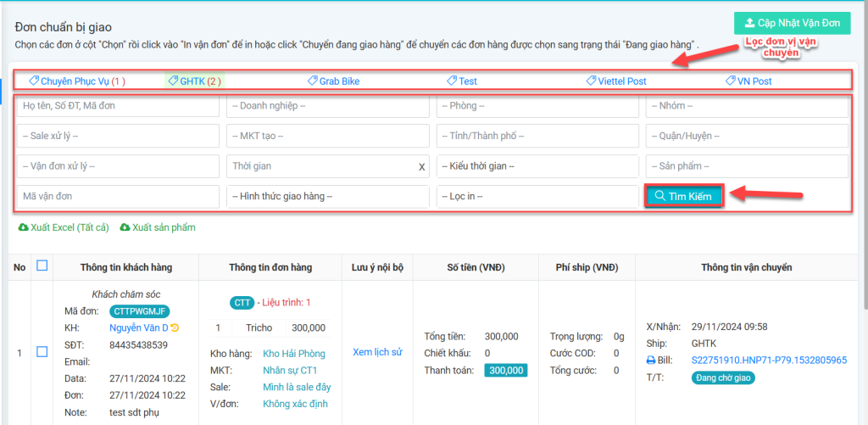Click the CTTPWGMJF order code badge
Image resolution: width=868 pixels, height=425 pixels.
(140, 311)
